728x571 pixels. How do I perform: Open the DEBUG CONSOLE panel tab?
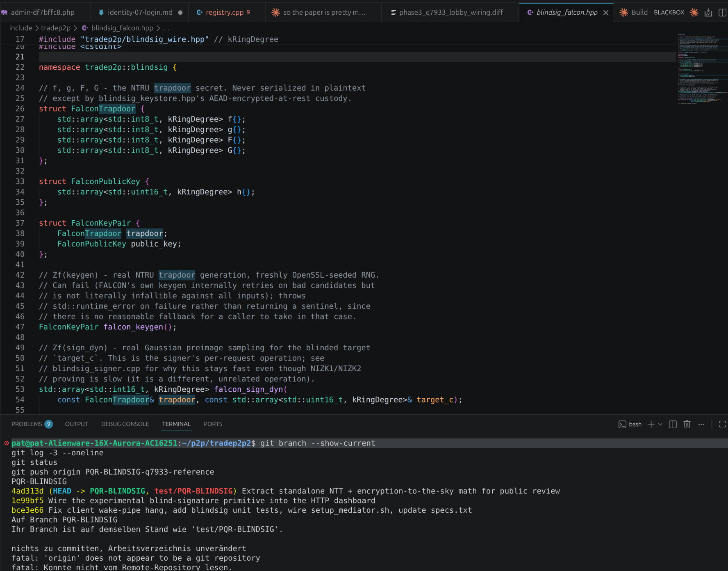point(125,424)
